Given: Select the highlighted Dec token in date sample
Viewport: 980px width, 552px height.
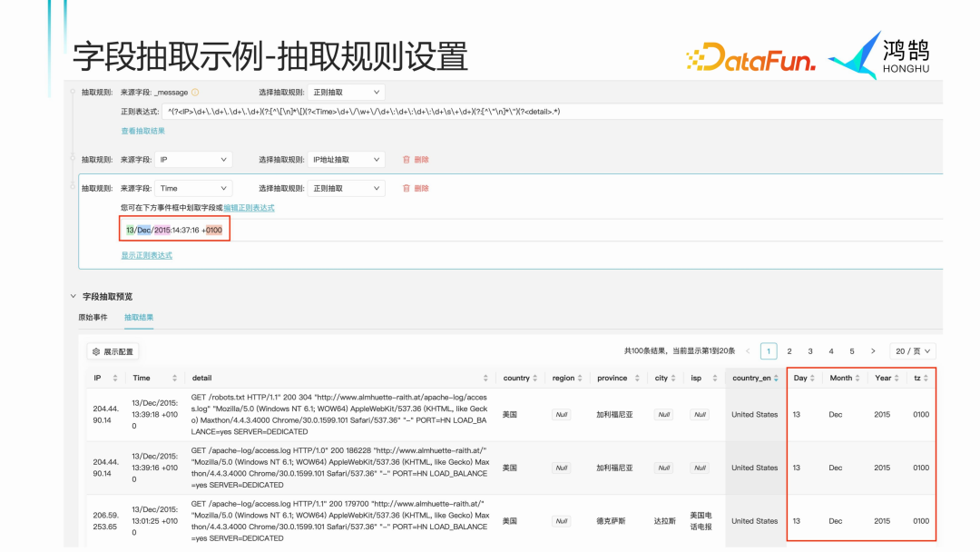Looking at the screenshot, I should point(146,229).
